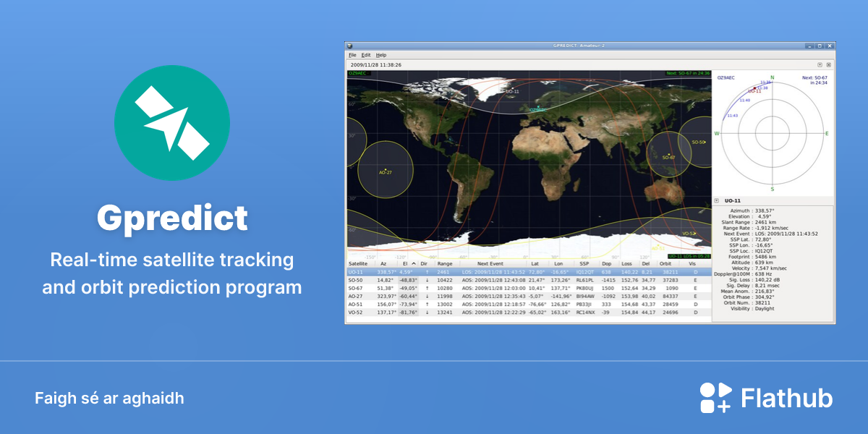Select the SO-50 row in satellite list

[x=529, y=280]
